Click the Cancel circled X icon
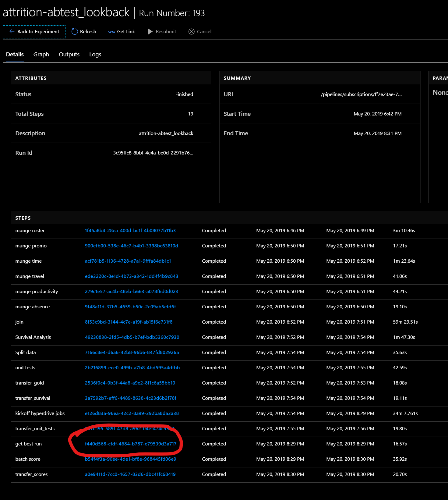This screenshot has width=448, height=500. (192, 31)
